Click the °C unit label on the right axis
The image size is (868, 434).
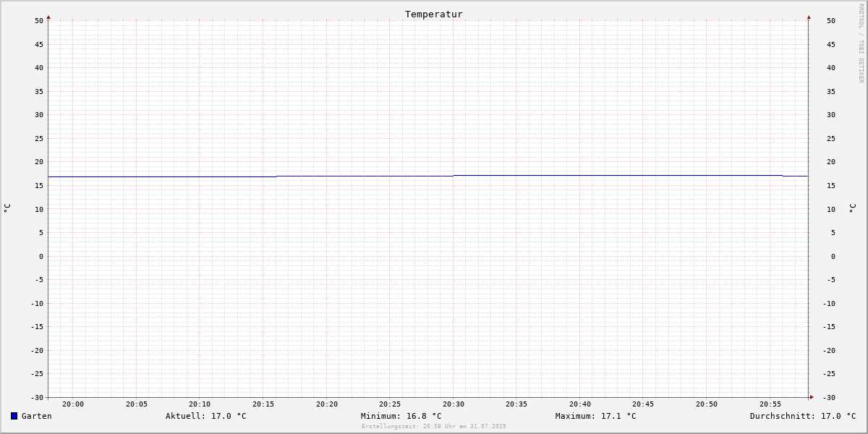pos(852,208)
